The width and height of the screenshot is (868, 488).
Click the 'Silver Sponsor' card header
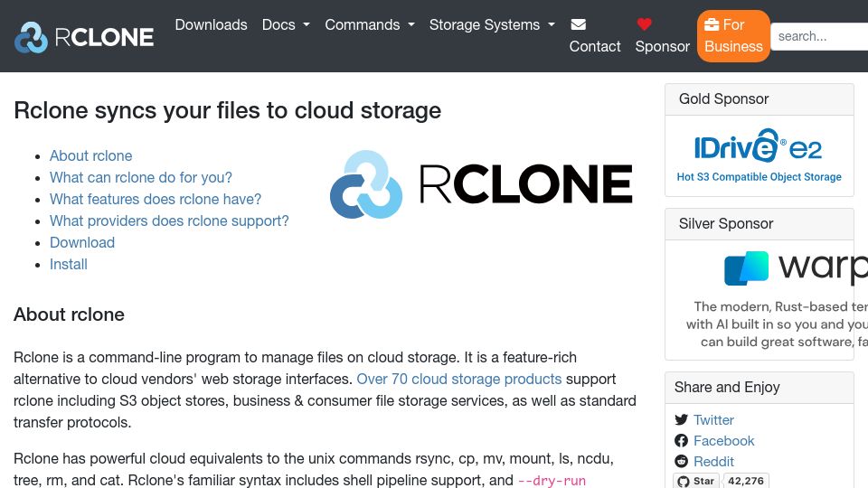click(759, 224)
